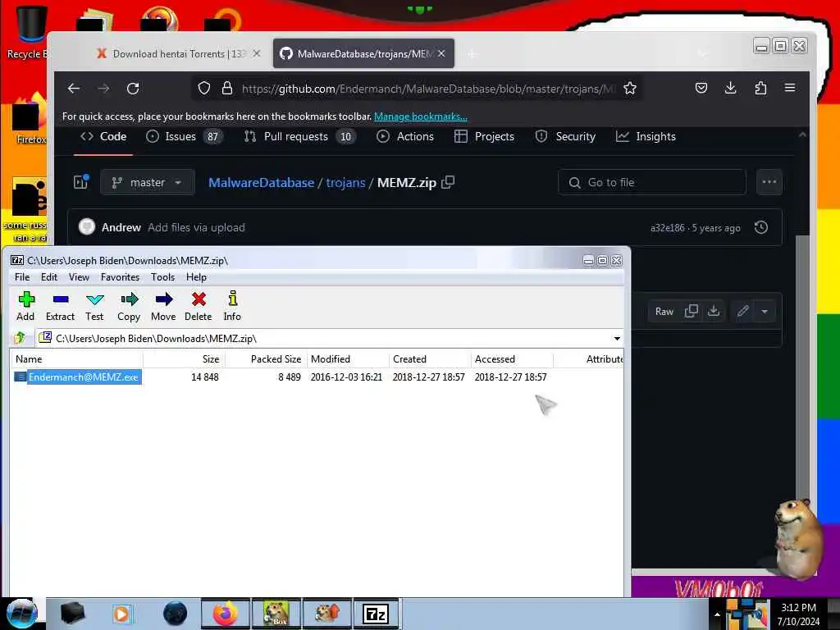Expand the edit options dropdown arrow

(x=765, y=311)
